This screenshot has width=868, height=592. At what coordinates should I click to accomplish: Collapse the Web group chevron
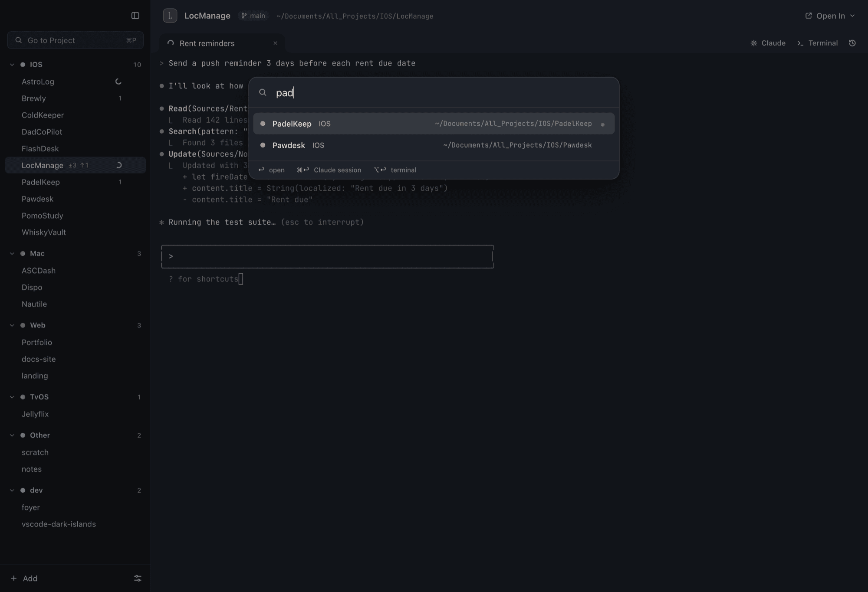pos(12,325)
